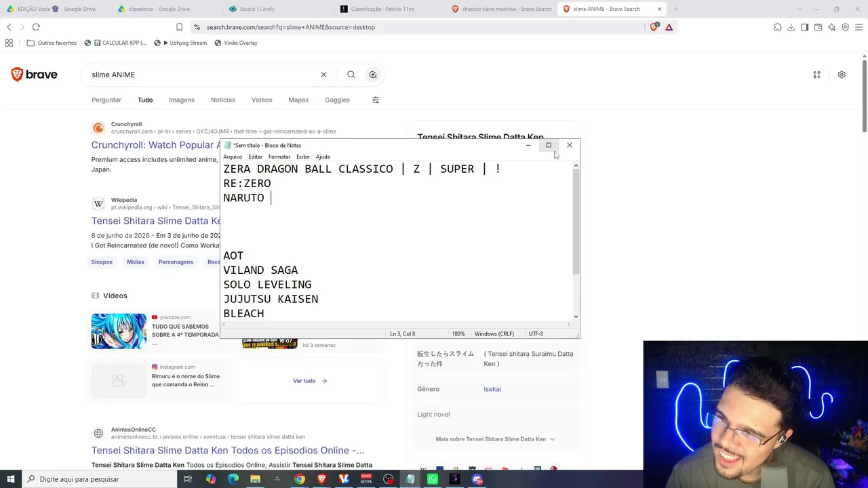Launch Microsoft Edge from the taskbar

[233, 479]
